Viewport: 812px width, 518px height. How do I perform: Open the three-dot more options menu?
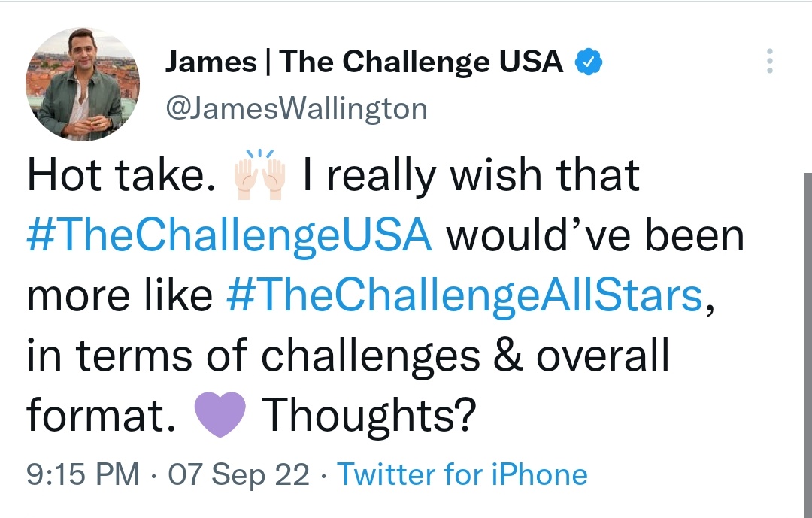click(770, 61)
